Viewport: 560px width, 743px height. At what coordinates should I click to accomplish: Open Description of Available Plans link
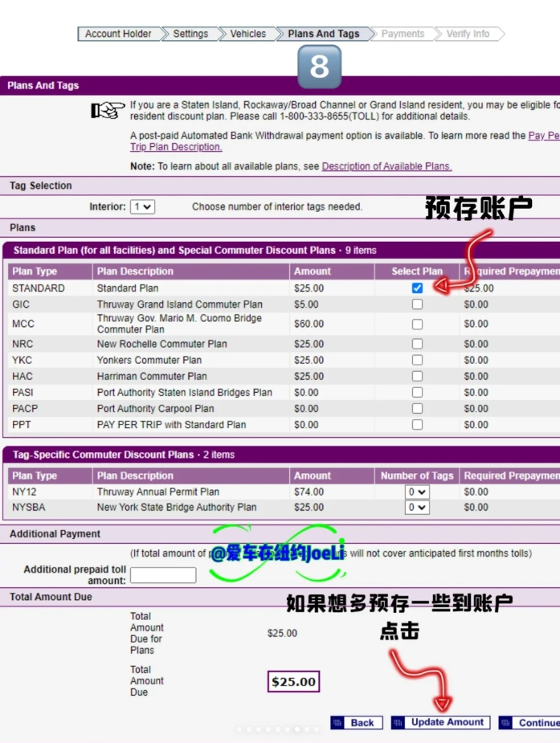(x=386, y=166)
